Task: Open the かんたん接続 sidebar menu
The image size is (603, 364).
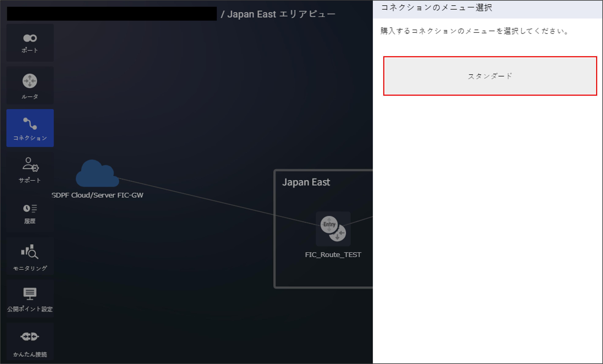Action: [x=30, y=341]
